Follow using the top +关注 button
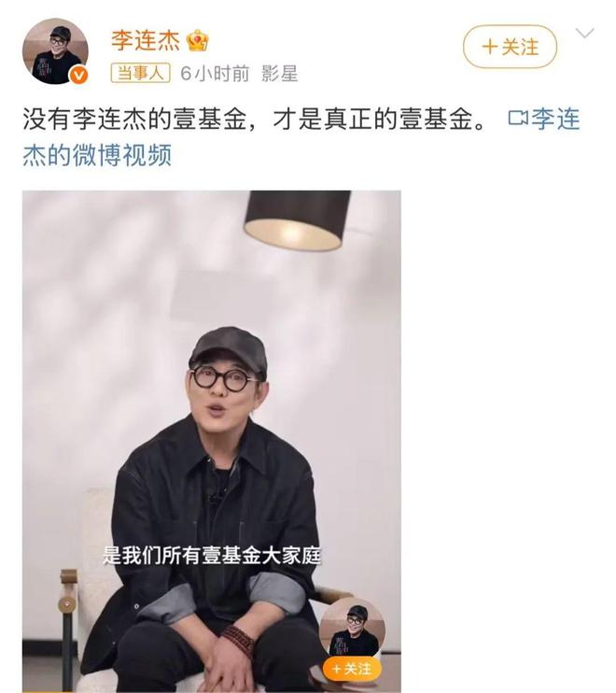Viewport: 616px width, 693px height. [x=510, y=47]
